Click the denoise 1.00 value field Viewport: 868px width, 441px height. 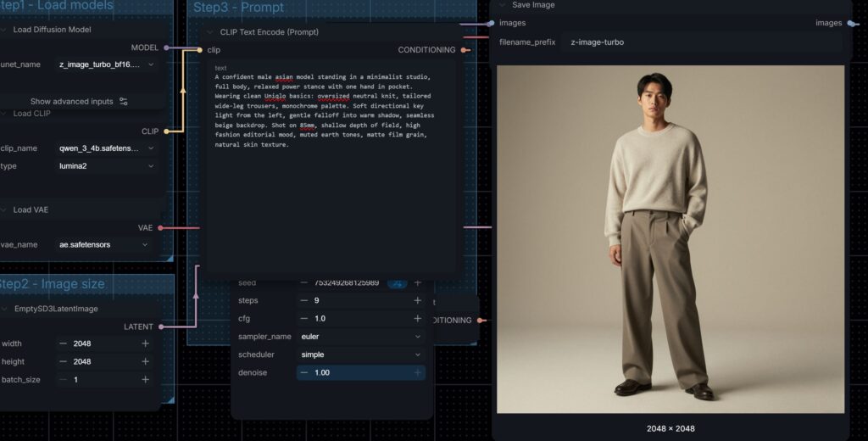point(361,372)
